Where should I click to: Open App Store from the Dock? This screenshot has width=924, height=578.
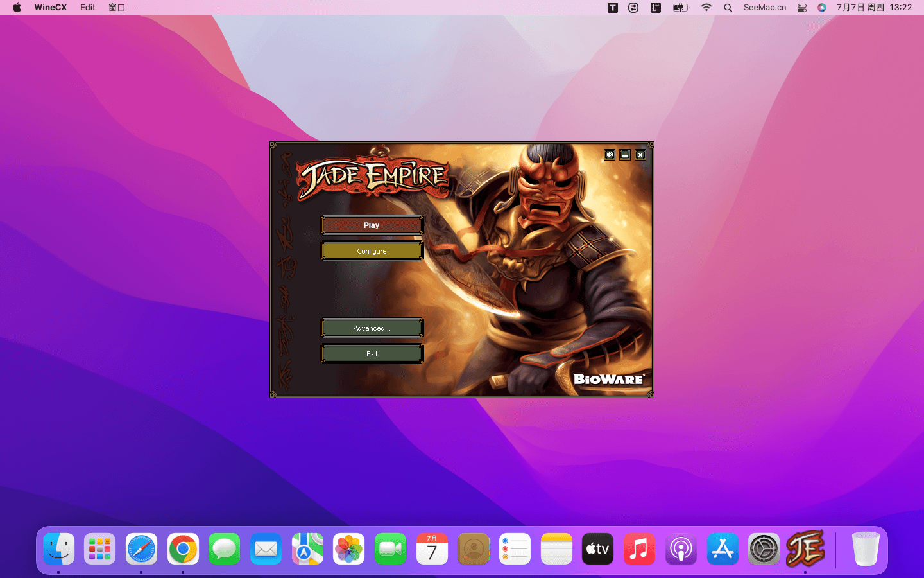pyautogui.click(x=723, y=549)
